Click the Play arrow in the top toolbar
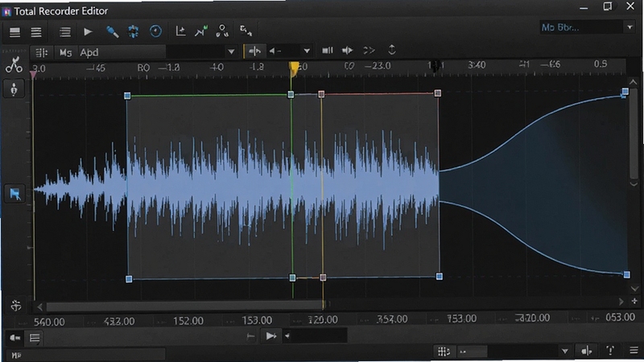This screenshot has height=362, width=644. pyautogui.click(x=88, y=31)
